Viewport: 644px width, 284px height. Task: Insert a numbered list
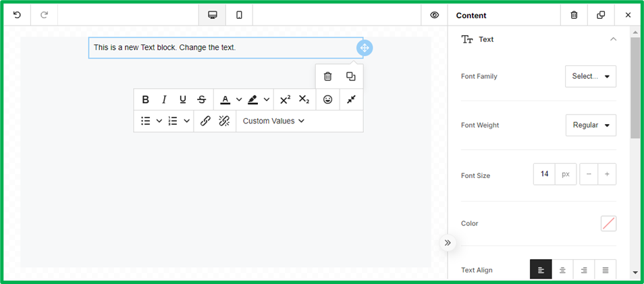(x=173, y=121)
